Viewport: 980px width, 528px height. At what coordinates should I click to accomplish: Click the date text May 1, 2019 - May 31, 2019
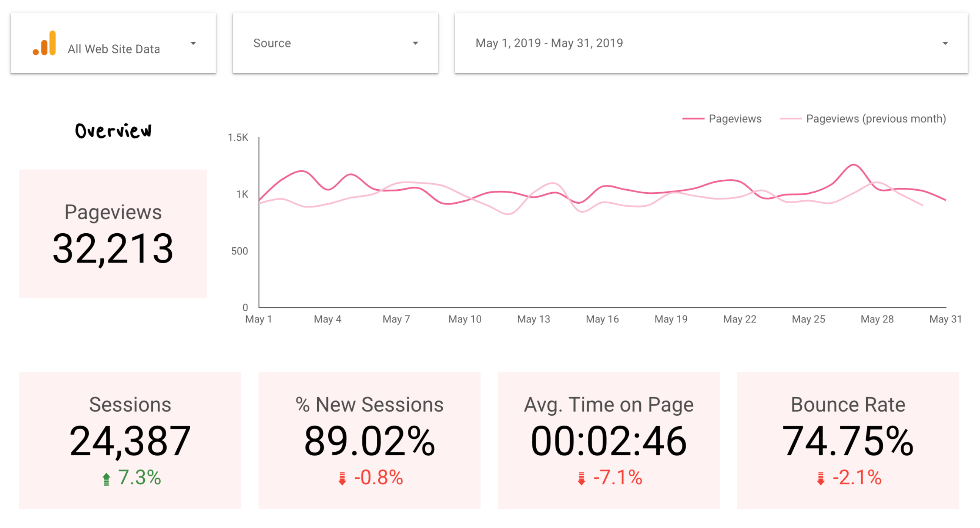pos(549,43)
